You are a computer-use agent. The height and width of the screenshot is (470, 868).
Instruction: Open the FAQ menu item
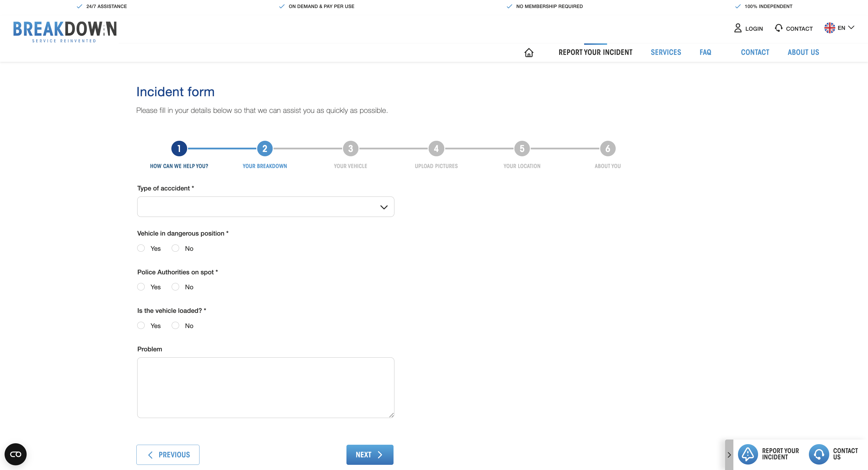click(705, 52)
